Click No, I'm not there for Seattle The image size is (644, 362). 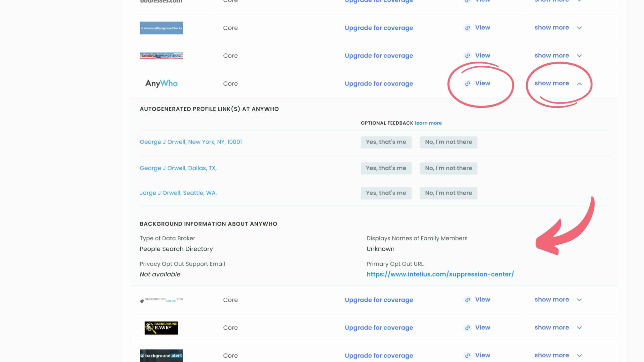(x=449, y=193)
